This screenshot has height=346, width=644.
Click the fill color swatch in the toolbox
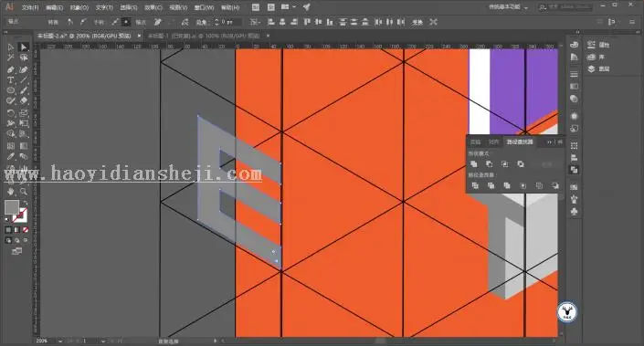(x=12, y=207)
